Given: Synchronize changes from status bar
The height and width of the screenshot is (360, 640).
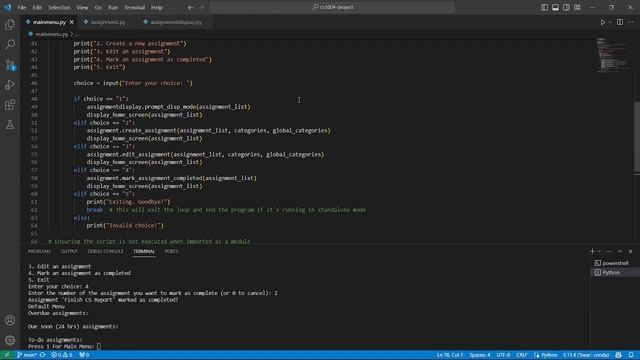Looking at the screenshot, I should 42,355.
